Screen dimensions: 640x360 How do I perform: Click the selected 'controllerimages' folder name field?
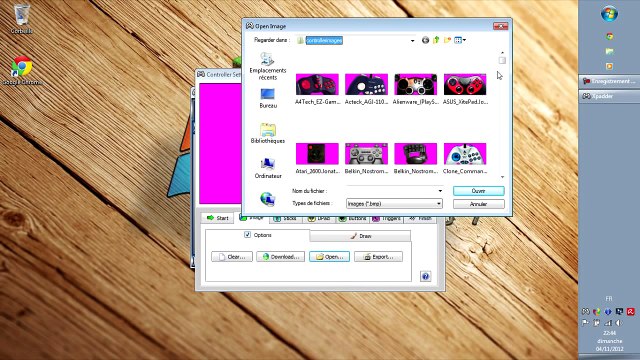[x=324, y=40]
